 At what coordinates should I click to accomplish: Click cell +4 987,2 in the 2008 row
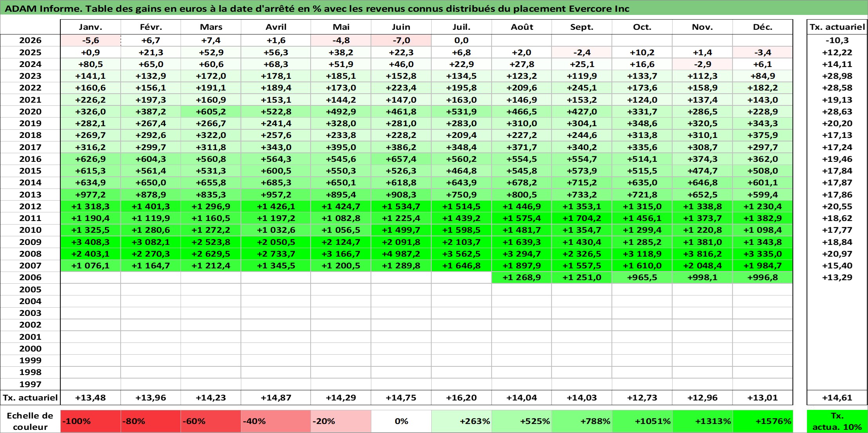(x=401, y=254)
